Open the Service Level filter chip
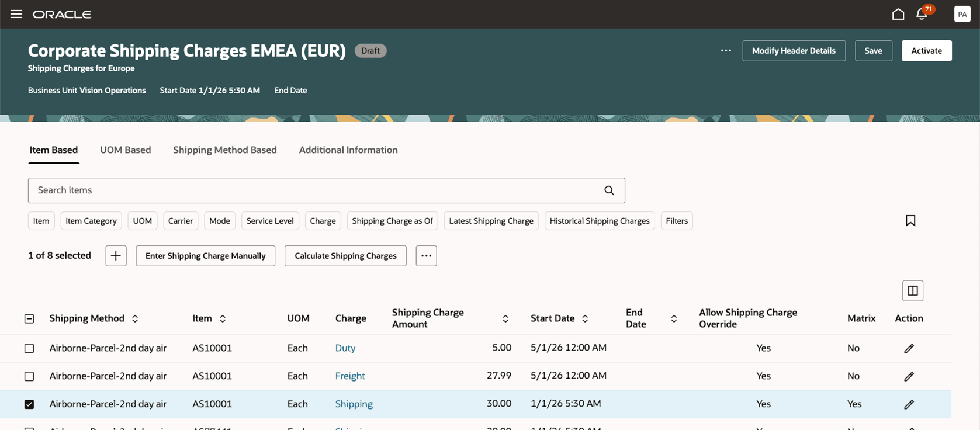The height and width of the screenshot is (430, 980). 270,221
